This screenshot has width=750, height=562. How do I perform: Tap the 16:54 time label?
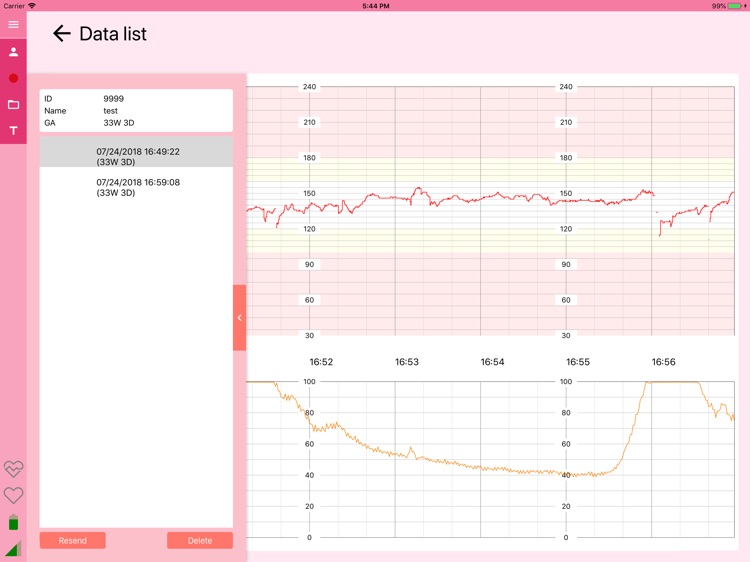coord(492,362)
